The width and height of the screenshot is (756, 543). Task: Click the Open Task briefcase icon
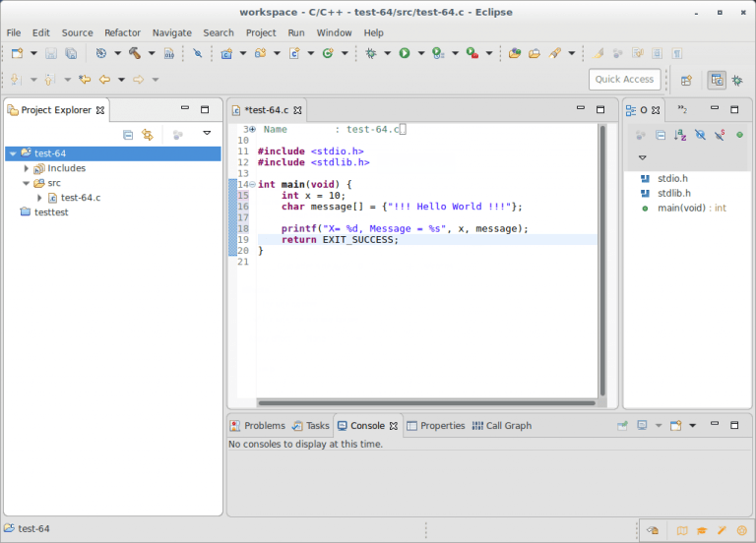(535, 53)
